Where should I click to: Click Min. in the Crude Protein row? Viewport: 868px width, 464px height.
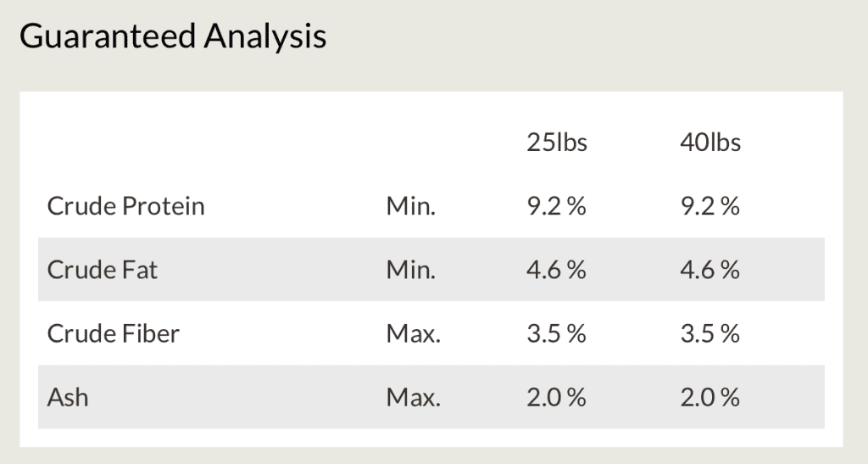(x=411, y=206)
